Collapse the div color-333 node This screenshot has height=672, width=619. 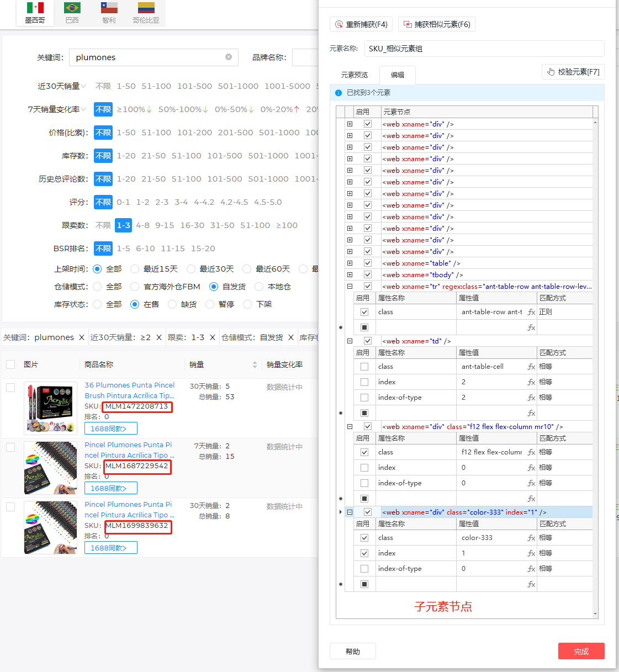click(350, 512)
